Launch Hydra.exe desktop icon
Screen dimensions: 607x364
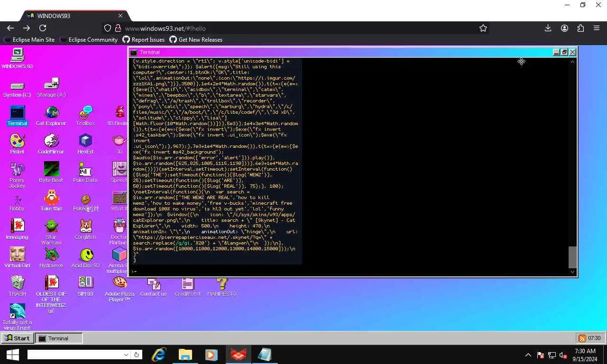pos(51,258)
